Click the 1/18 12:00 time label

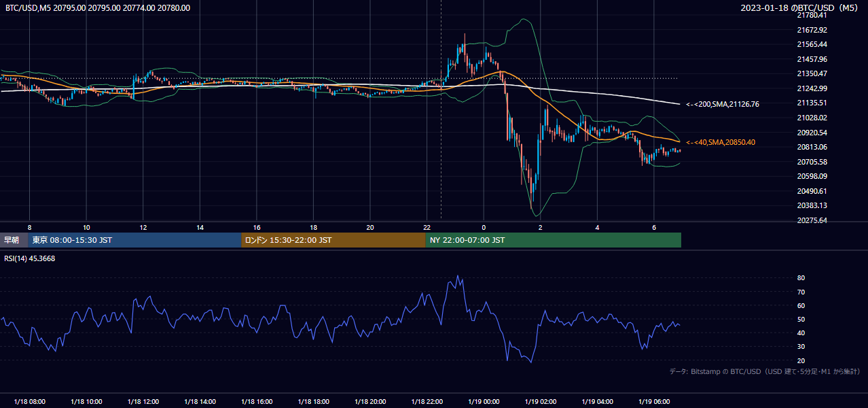coord(143,402)
